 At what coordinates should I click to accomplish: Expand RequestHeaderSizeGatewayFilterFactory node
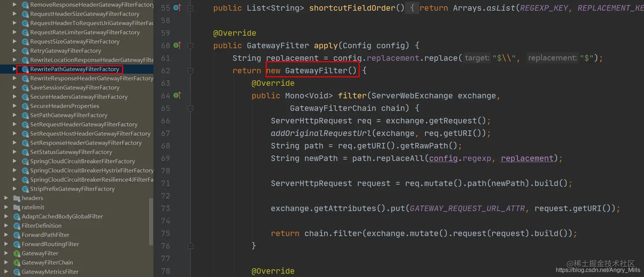(x=15, y=14)
